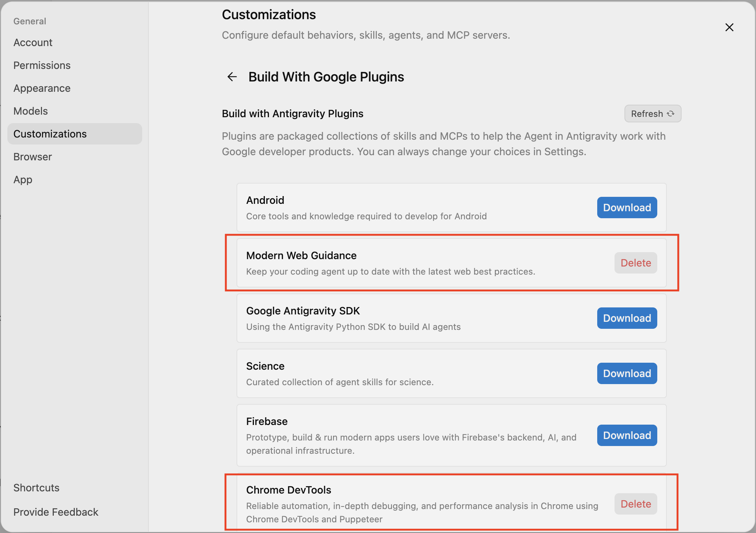Refresh the plugins list
The image size is (756, 533).
point(652,114)
